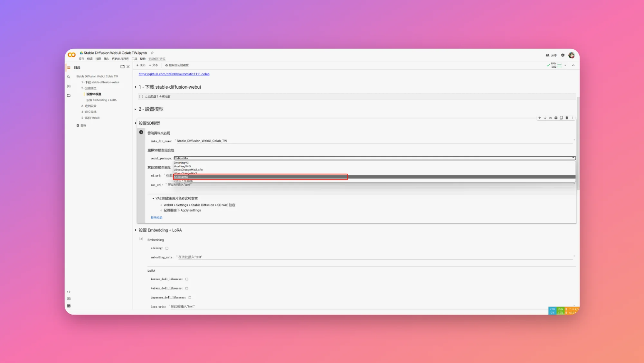644x363 pixels.
Task: Enable the japanese_doll_likeness checkbox
Action: coord(190,298)
